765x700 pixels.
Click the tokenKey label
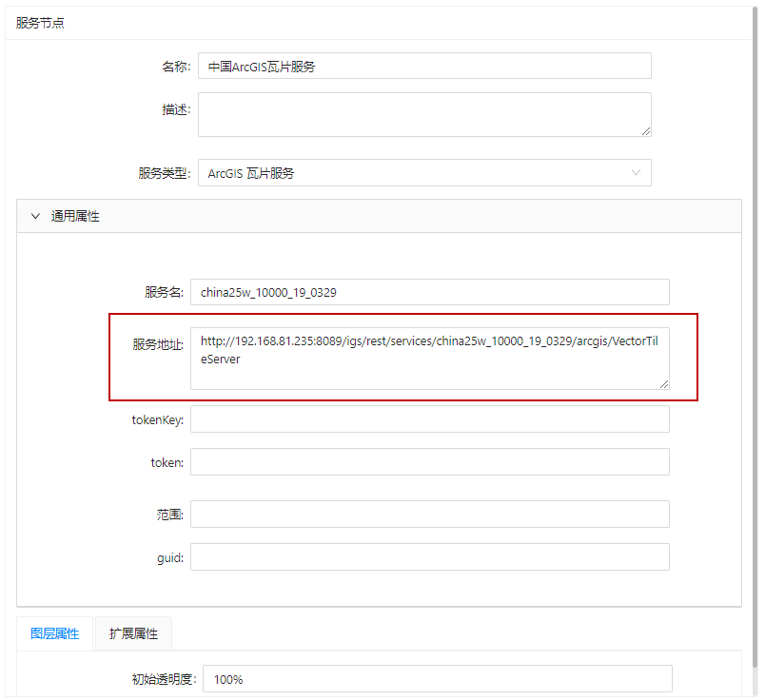tap(158, 419)
